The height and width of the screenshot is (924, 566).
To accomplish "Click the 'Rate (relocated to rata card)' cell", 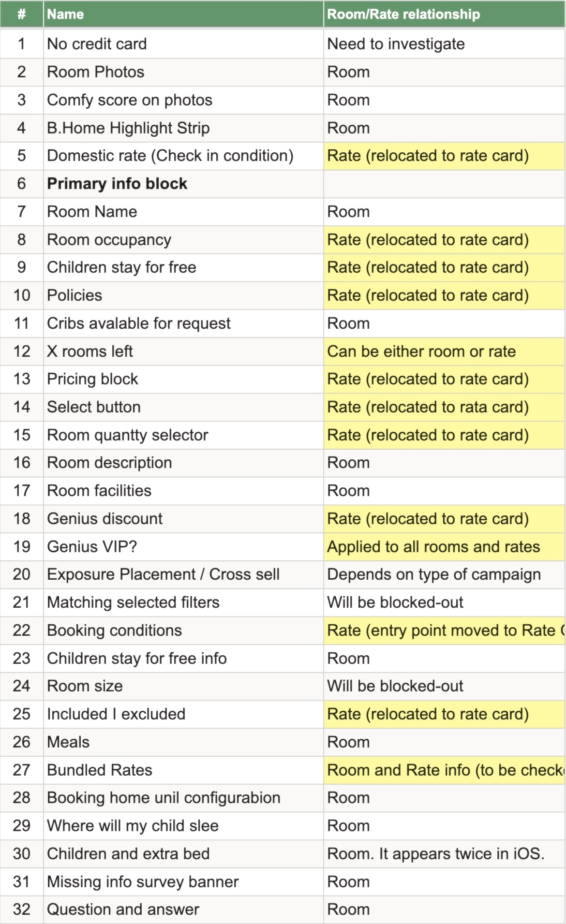I will tap(445, 407).
